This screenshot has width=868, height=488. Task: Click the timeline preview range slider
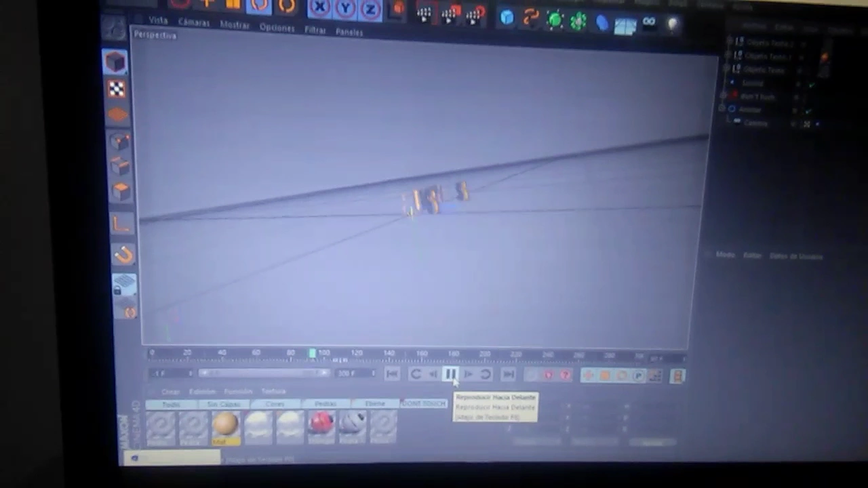[264, 373]
